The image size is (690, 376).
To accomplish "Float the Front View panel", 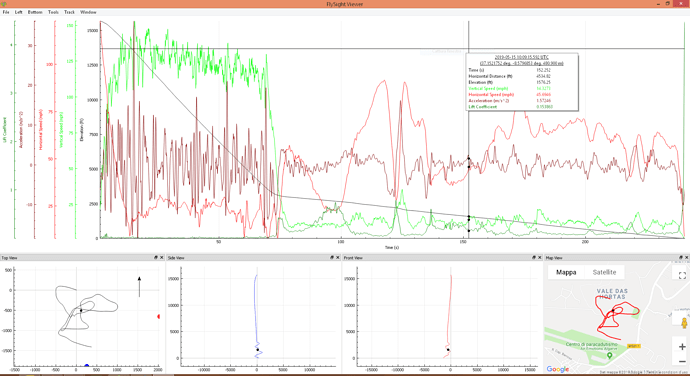I will coord(534,258).
